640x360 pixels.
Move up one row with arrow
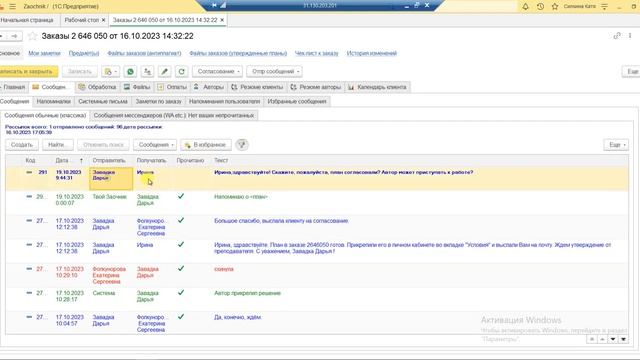coord(602,339)
